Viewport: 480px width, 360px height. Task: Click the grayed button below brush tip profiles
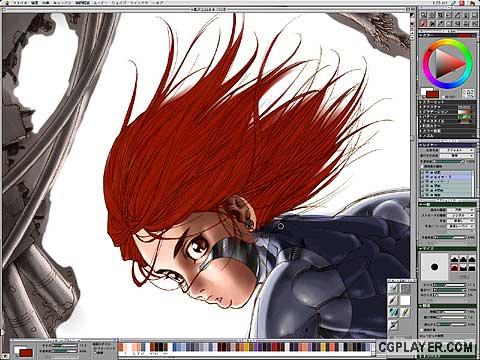pos(463,276)
